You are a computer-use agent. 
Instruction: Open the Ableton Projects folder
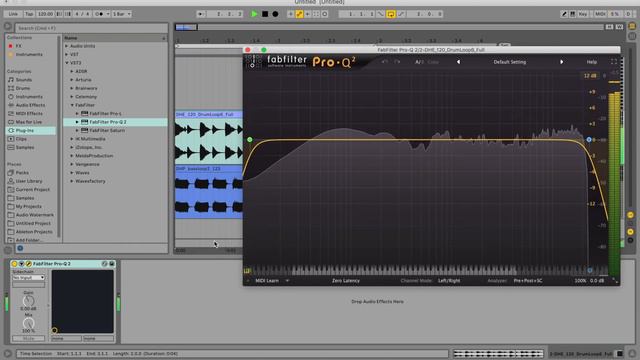pyautogui.click(x=34, y=232)
